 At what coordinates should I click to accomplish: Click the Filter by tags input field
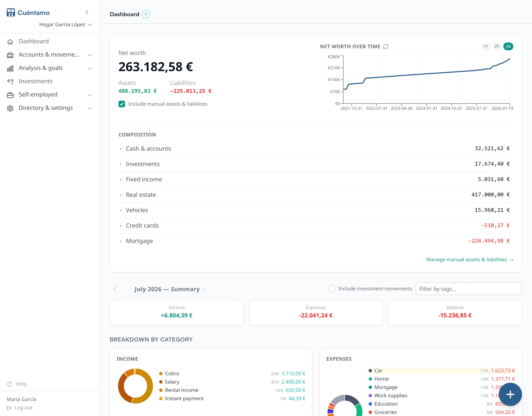point(468,289)
